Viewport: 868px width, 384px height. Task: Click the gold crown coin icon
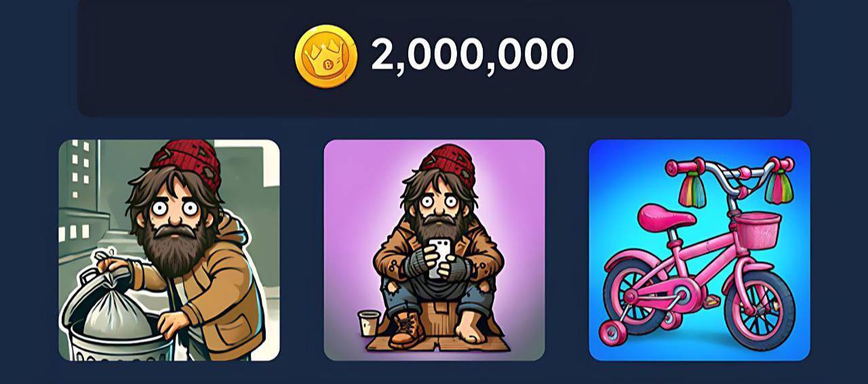tap(326, 56)
